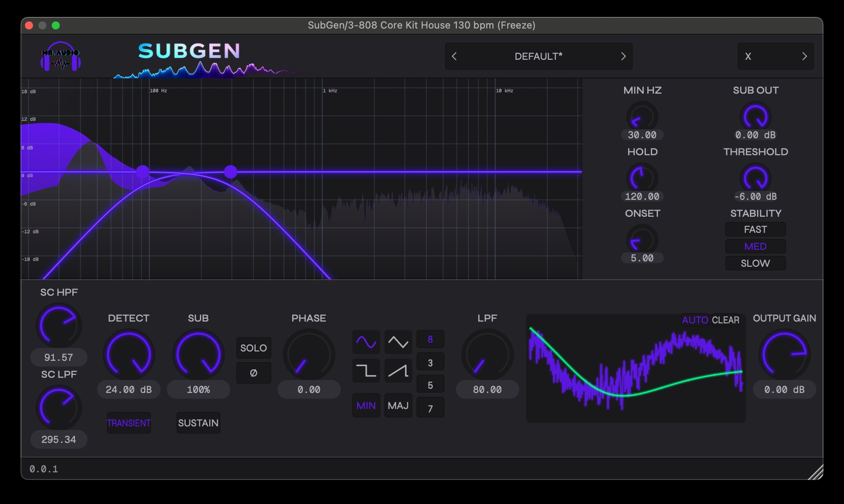Set STABILITY to FAST
Screen dimensions: 844x504
(755, 229)
